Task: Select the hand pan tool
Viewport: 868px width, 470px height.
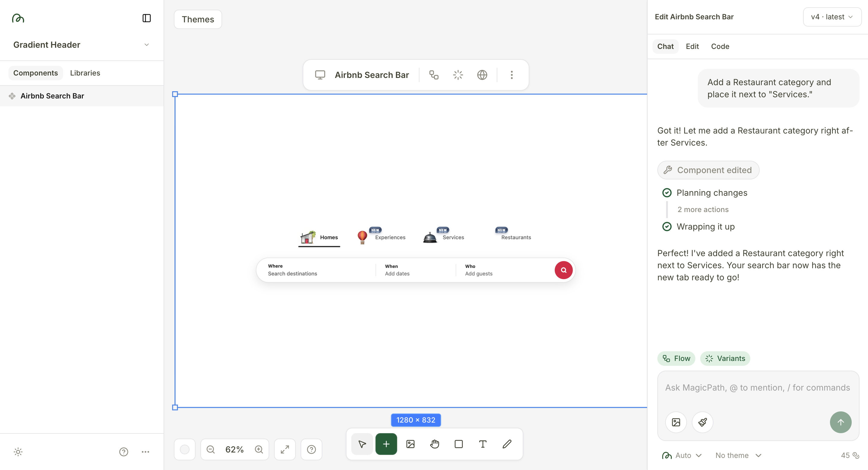Action: tap(434, 444)
